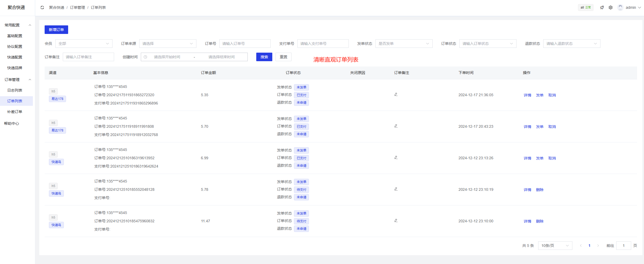644x264 pixels.
Task: Edit remark of the 5.35 order
Action: click(x=396, y=95)
